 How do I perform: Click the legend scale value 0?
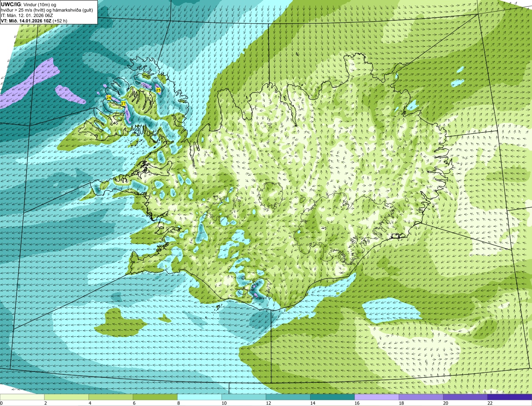(1, 403)
